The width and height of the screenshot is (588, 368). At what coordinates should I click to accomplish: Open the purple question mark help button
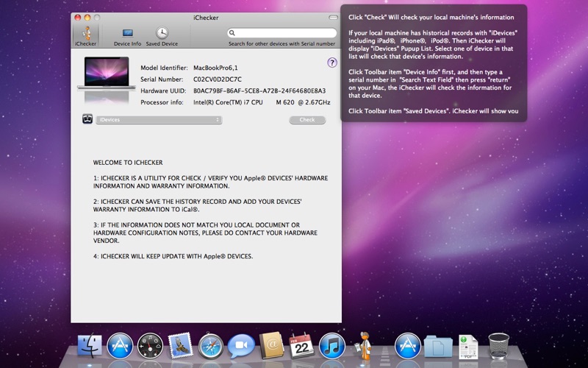332,63
